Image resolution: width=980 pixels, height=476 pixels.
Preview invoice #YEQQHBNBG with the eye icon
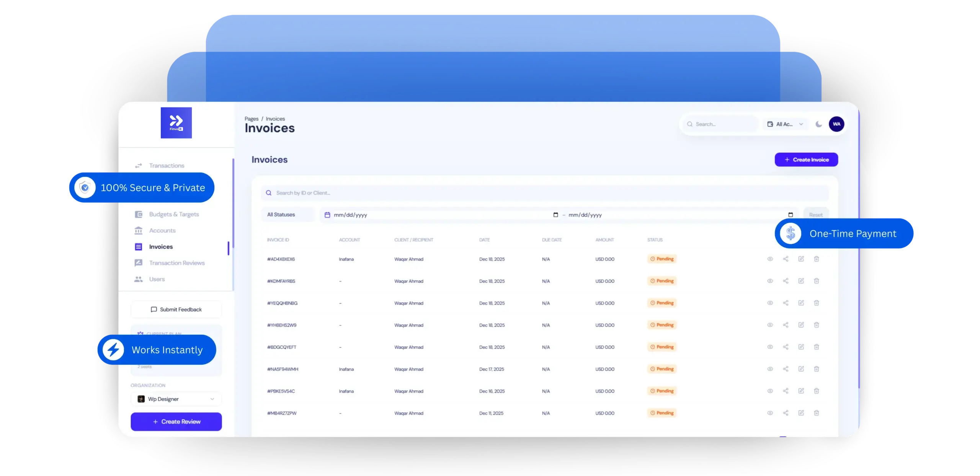click(x=770, y=303)
